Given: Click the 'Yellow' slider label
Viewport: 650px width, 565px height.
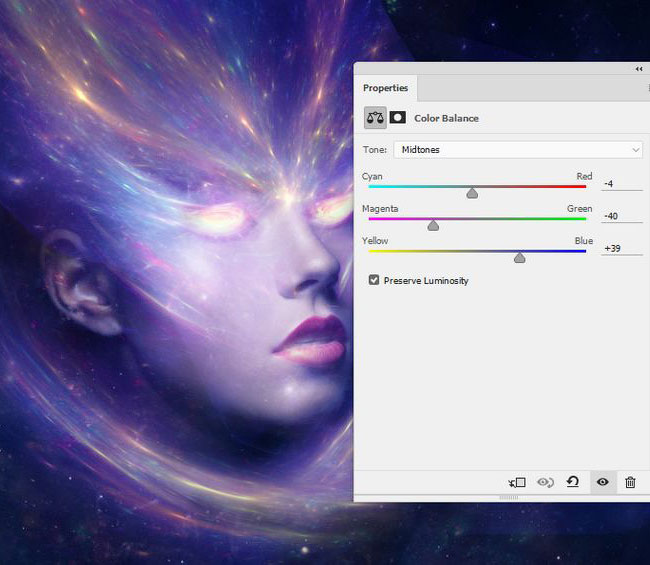Looking at the screenshot, I should [375, 241].
